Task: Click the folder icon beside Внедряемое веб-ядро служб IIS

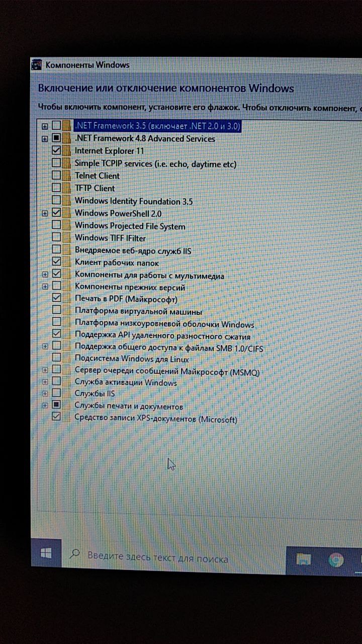Action: tap(67, 250)
